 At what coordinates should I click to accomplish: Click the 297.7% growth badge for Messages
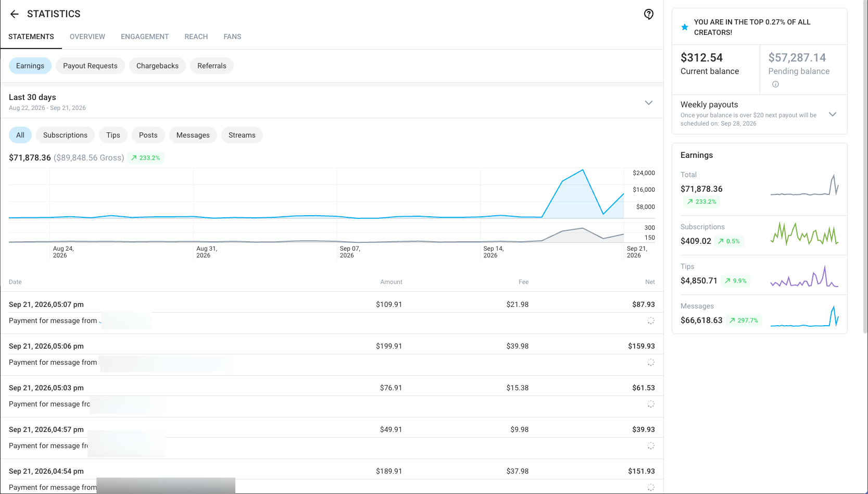pyautogui.click(x=744, y=320)
